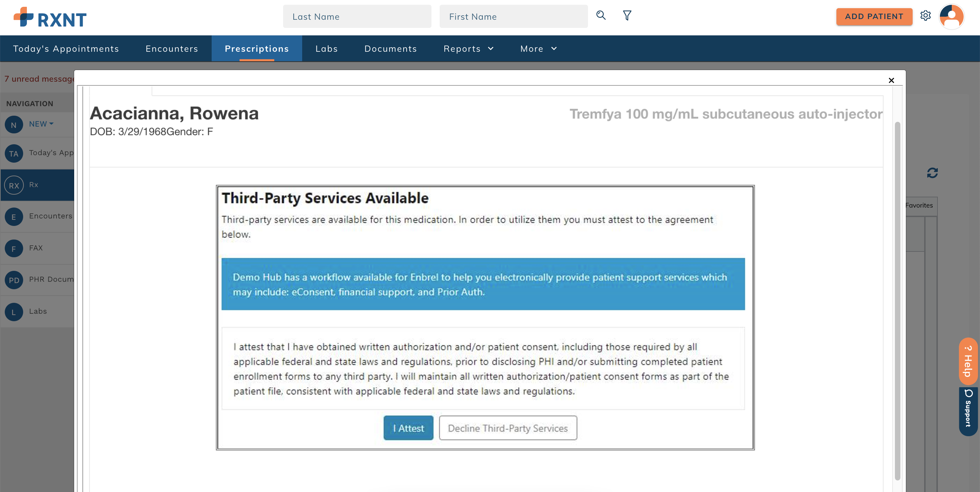The image size is (980, 492).
Task: Click patient name Acacianna, Rowena
Action: 174,113
